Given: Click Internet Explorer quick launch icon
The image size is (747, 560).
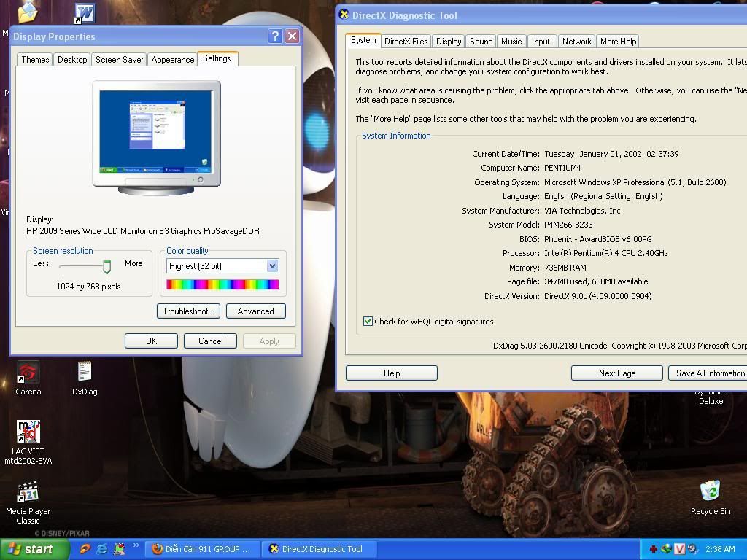Looking at the screenshot, I should pos(101,549).
